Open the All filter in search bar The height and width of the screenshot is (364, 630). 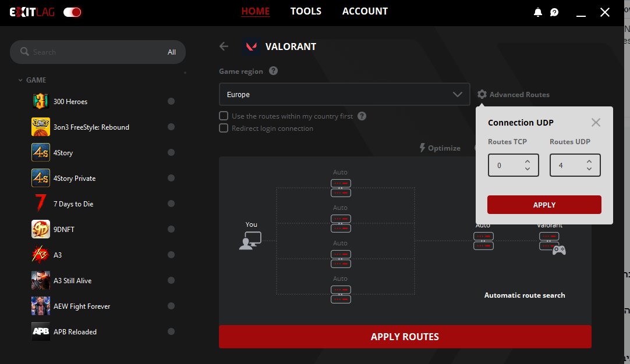pos(172,52)
